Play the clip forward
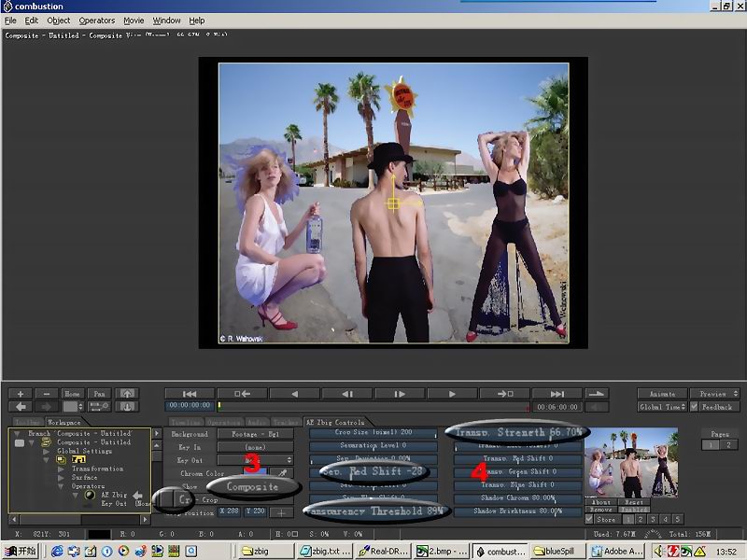 pyautogui.click(x=452, y=394)
